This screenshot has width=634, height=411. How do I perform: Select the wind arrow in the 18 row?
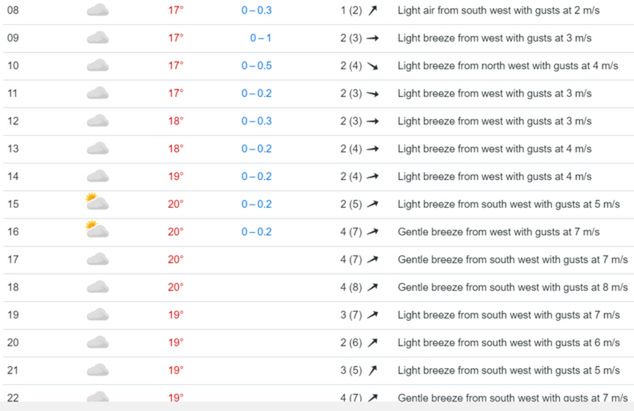tap(373, 287)
